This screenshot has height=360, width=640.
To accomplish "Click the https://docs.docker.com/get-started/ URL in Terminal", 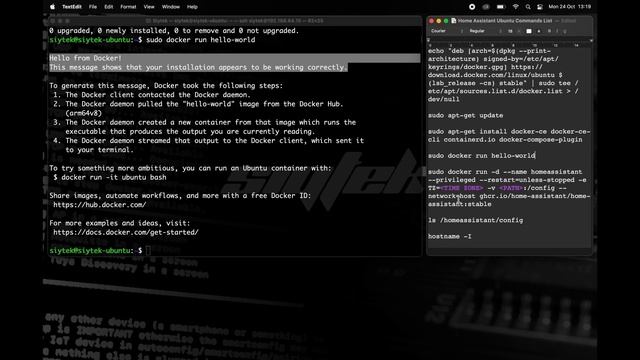I will point(126,232).
